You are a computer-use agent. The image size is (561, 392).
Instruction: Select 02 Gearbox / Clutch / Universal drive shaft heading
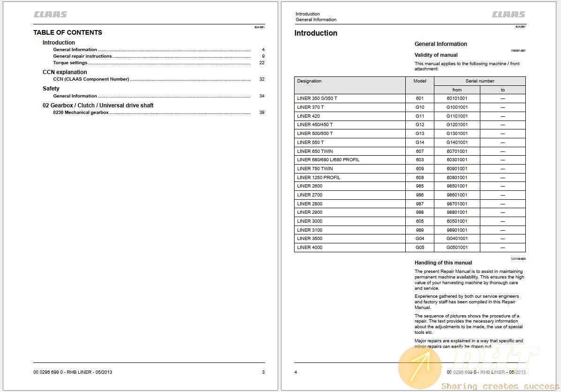click(98, 106)
